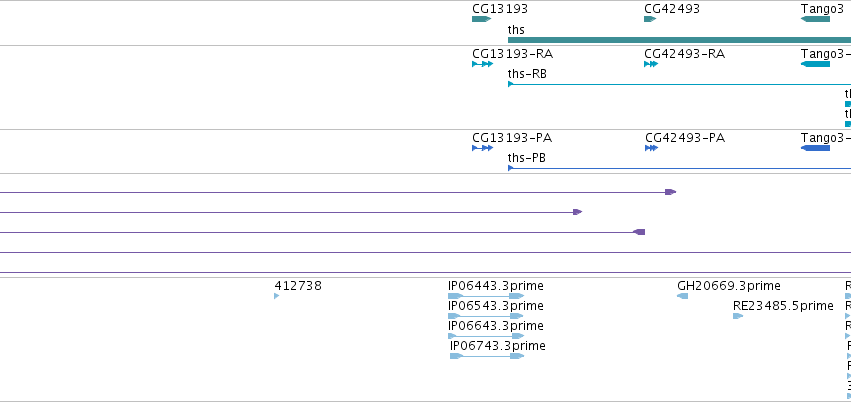Viewport: 851px width, 402px height.
Task: Select the CG13193 gene arrow glyph
Action: pos(481,19)
